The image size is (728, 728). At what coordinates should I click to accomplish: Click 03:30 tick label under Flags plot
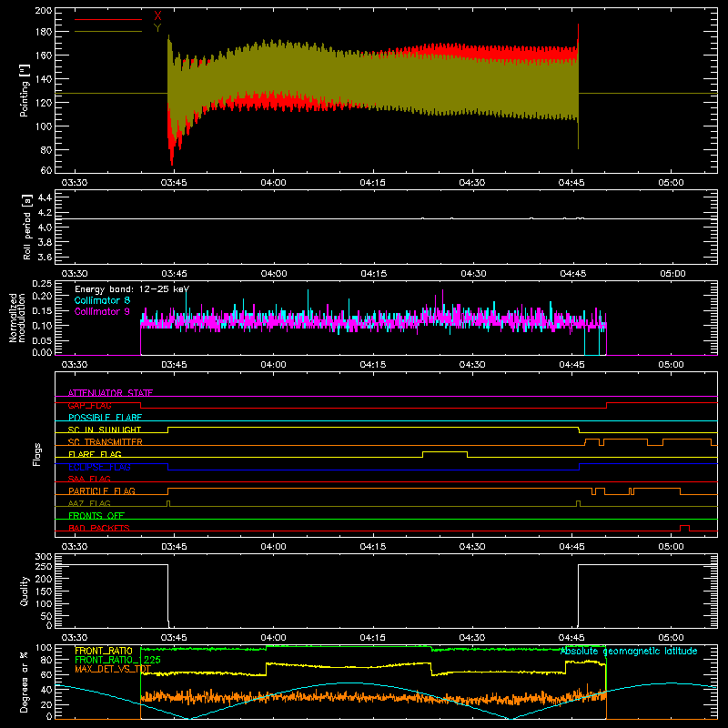point(75,547)
